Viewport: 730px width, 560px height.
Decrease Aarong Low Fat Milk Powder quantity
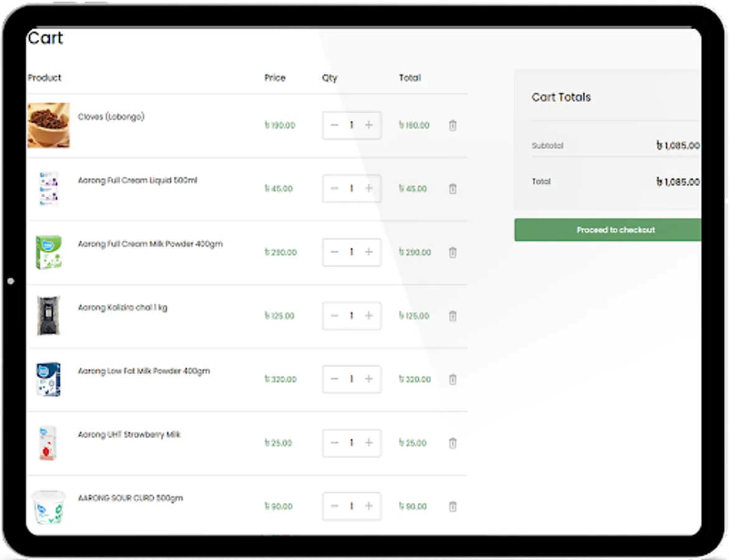click(334, 379)
